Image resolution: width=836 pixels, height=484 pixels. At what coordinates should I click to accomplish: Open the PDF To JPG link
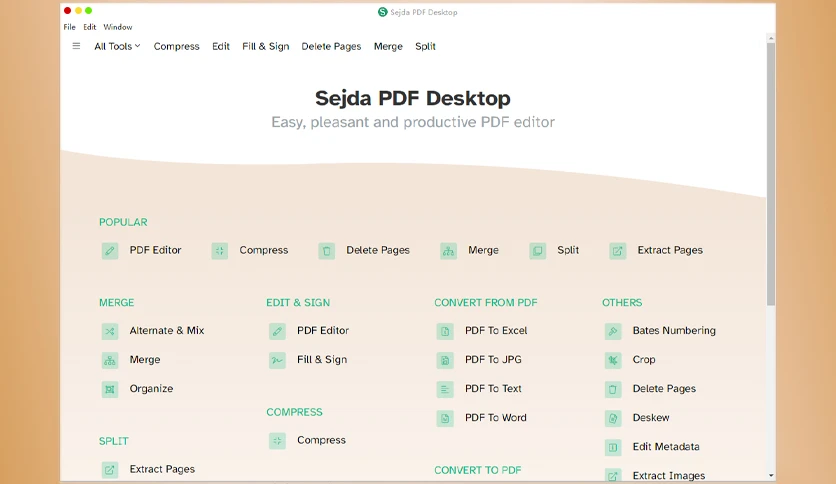pyautogui.click(x=493, y=359)
